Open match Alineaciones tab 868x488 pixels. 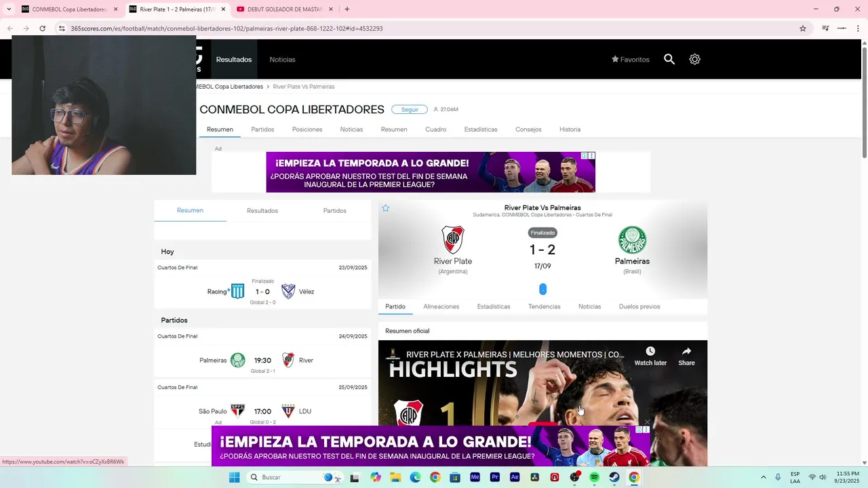point(441,306)
